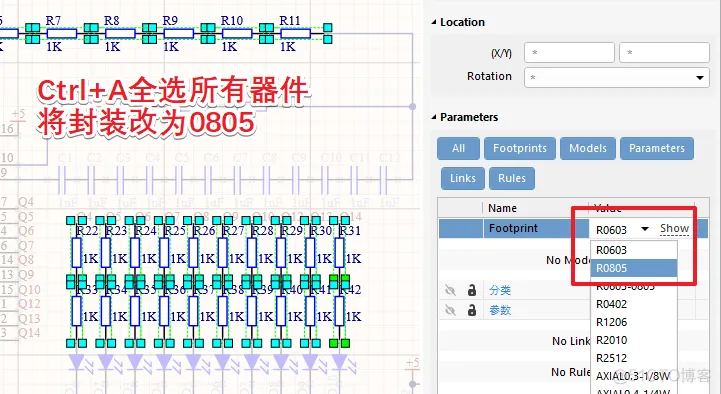Select resistor R33 symbol in the schematic
The width and height of the screenshot is (721, 394).
tap(76, 311)
